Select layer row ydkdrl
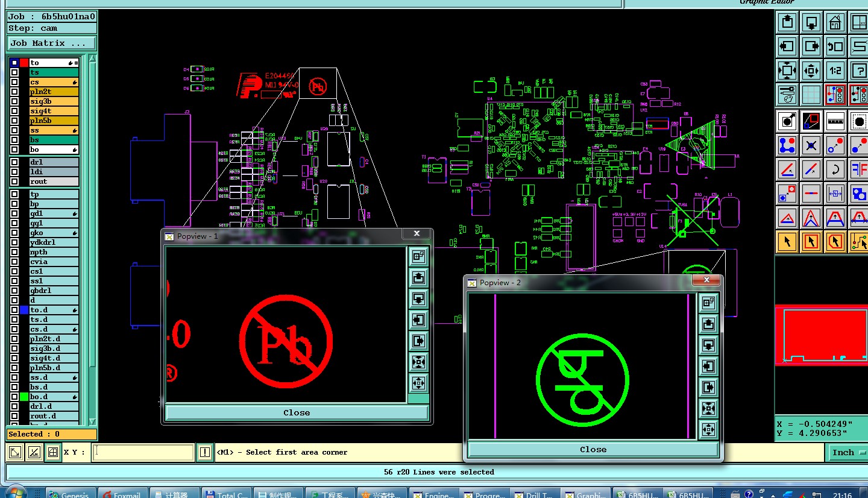The height and width of the screenshot is (498, 868). click(x=54, y=242)
